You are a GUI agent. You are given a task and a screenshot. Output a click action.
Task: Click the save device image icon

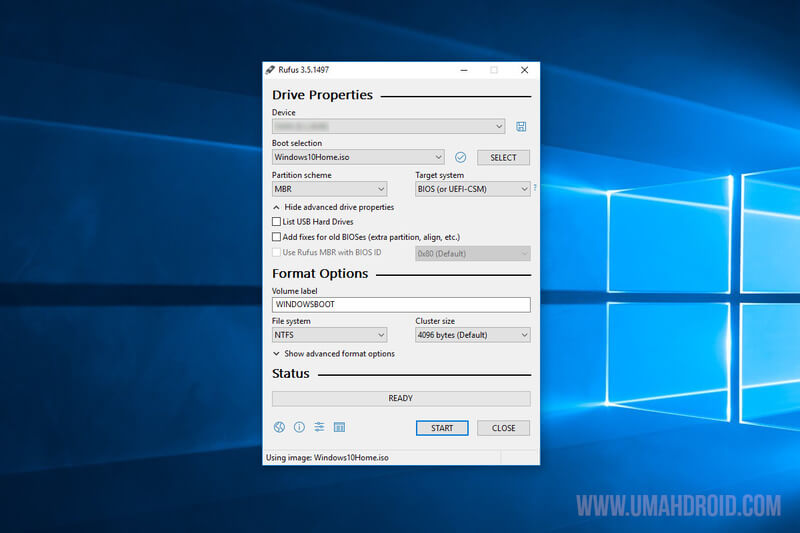point(520,126)
